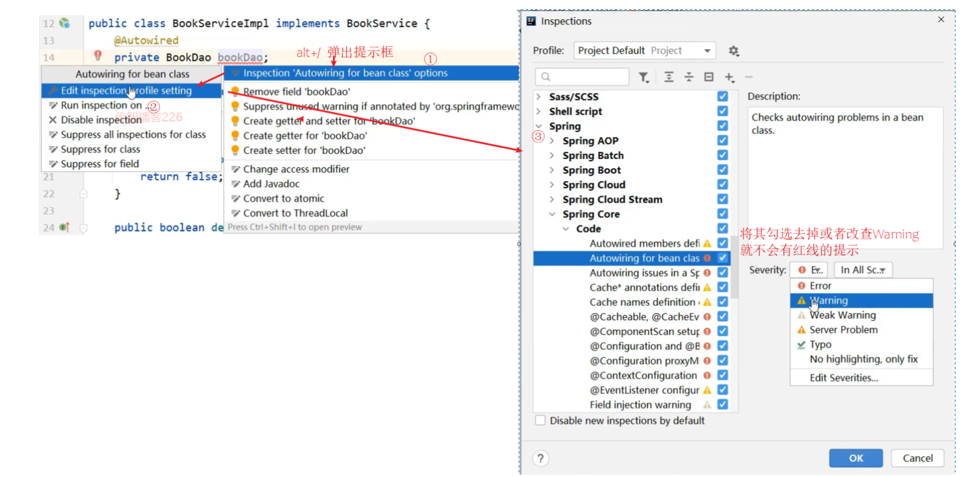Open the Profile dropdown Project Default
980x477 pixels.
pyautogui.click(x=644, y=51)
